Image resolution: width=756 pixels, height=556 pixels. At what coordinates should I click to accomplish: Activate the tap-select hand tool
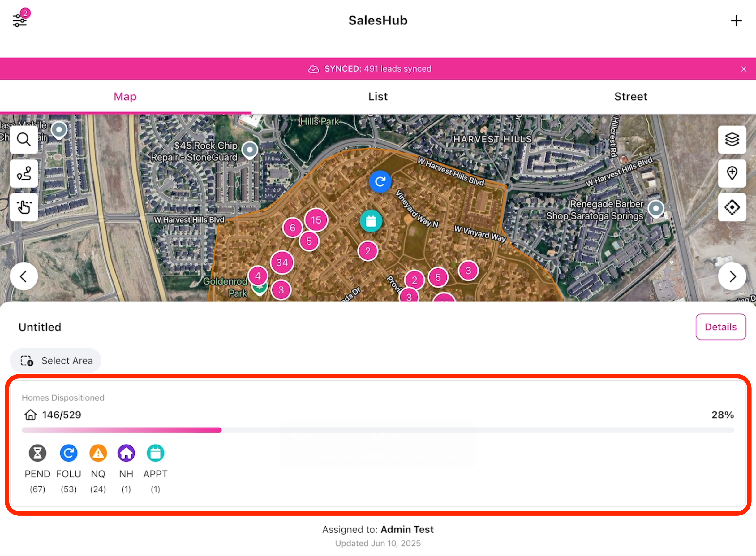pyautogui.click(x=24, y=207)
